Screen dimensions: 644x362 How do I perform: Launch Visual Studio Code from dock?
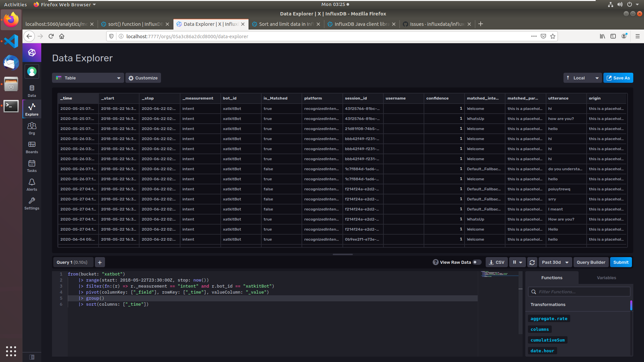(11, 42)
